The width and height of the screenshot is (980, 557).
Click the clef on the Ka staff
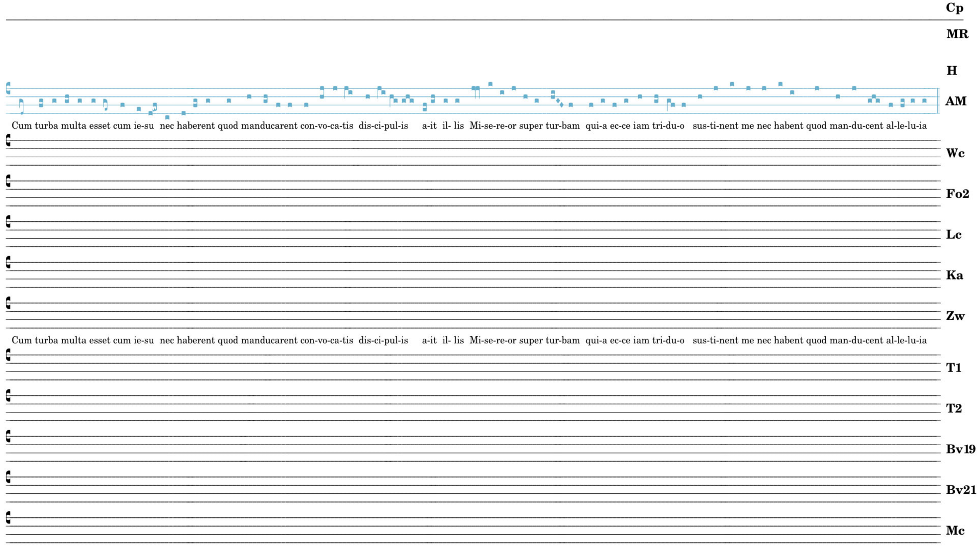point(8,263)
